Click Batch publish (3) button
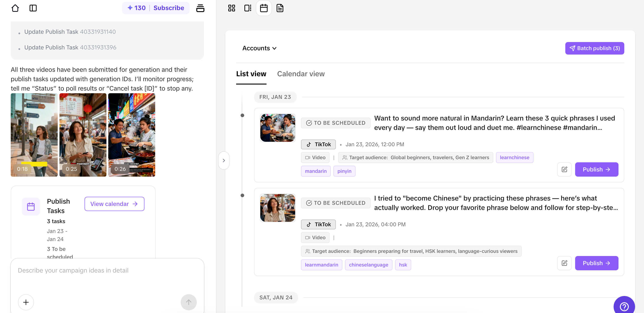The width and height of the screenshot is (644, 313). (x=595, y=48)
